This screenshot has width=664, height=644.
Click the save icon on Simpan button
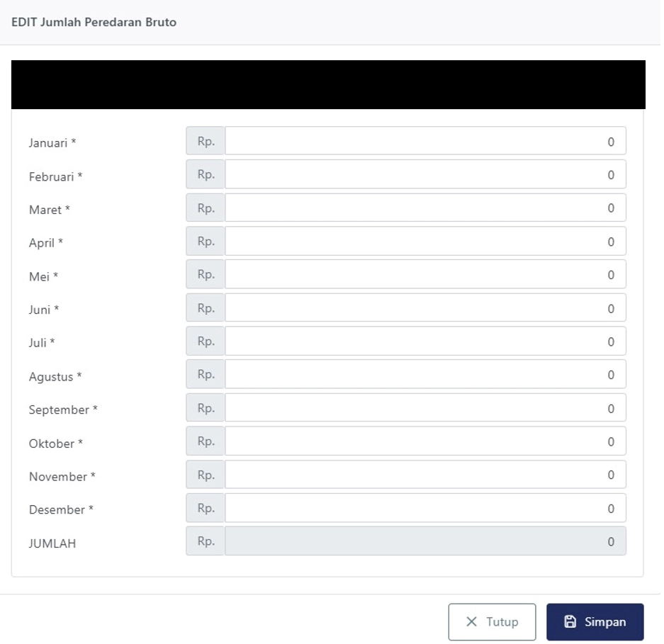point(570,622)
